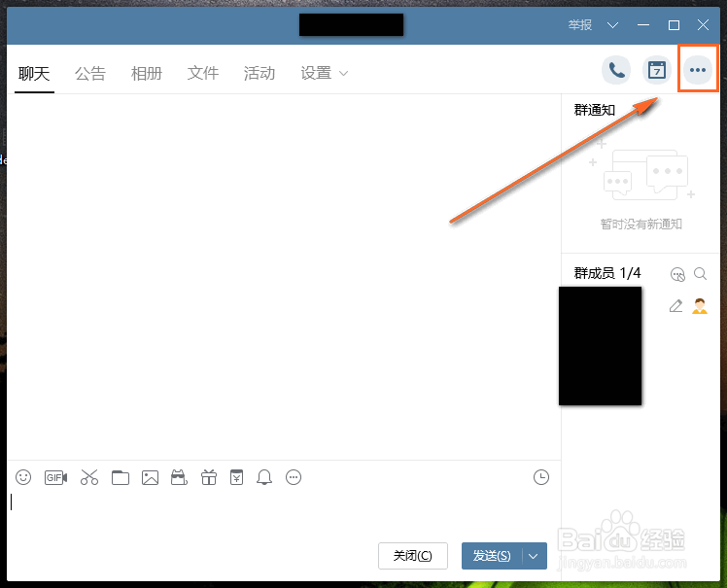727x588 pixels.
Task: Open the 文件 tab
Action: (203, 73)
